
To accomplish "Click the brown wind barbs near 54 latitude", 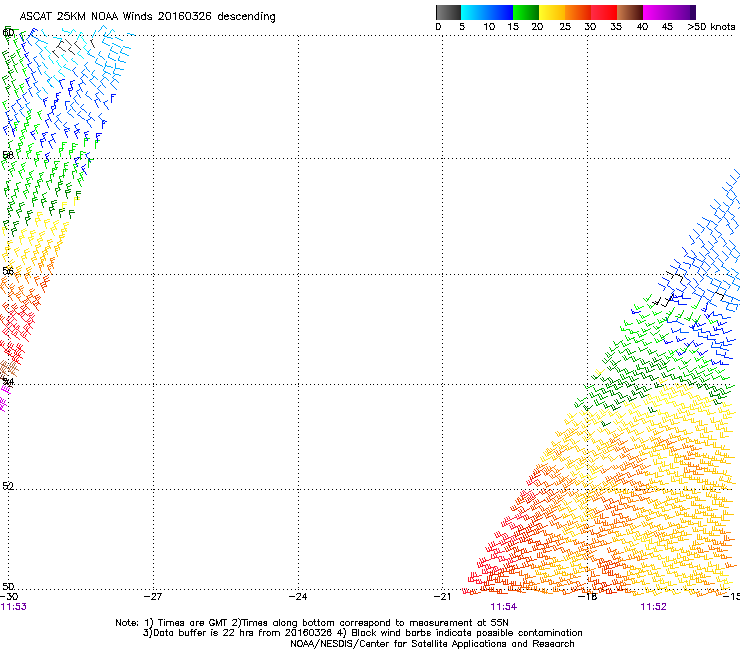I will point(8,369).
